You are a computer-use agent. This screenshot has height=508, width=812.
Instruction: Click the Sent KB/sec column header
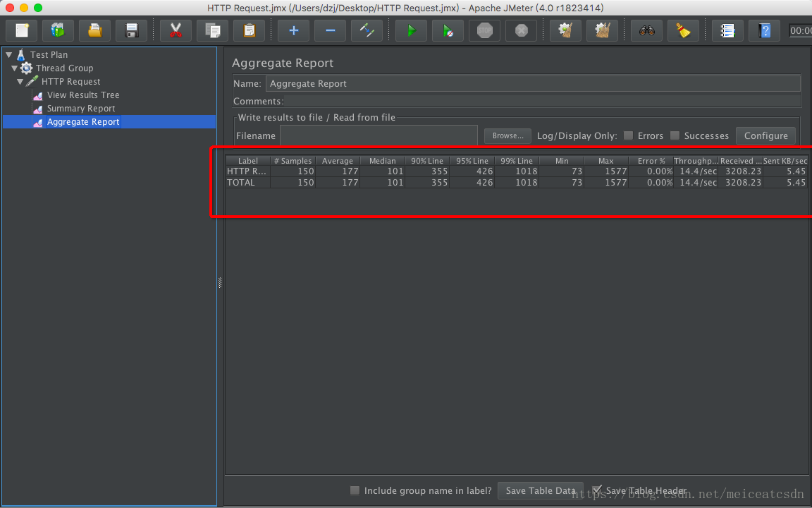tap(785, 161)
